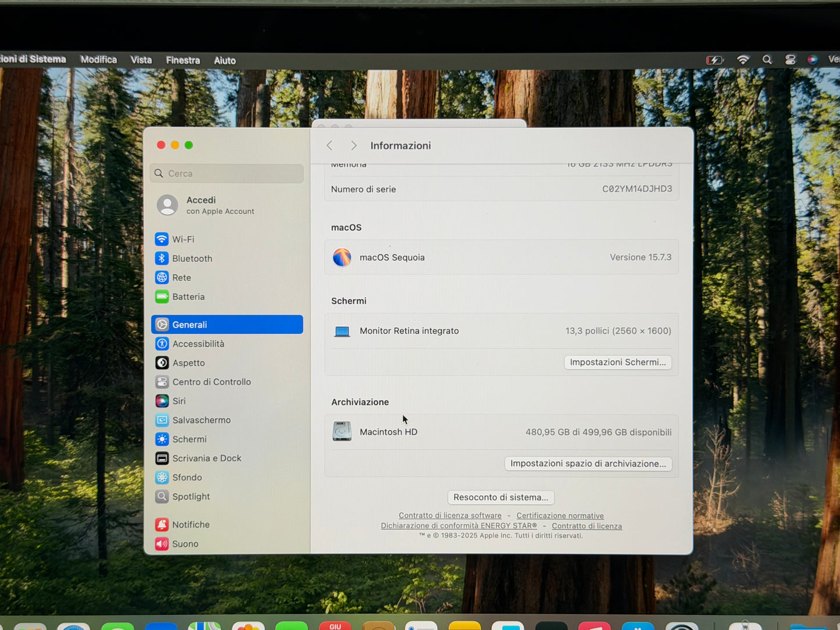Click the macOS Sequoia logo icon
Screen dimensions: 840x630
click(342, 257)
